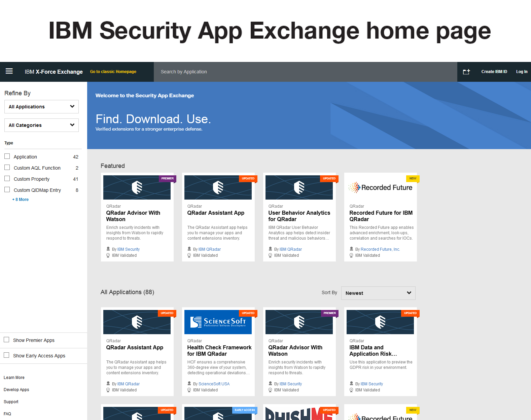Check the Custom QIDMap Entry filter
The width and height of the screenshot is (531, 420).
7,189
